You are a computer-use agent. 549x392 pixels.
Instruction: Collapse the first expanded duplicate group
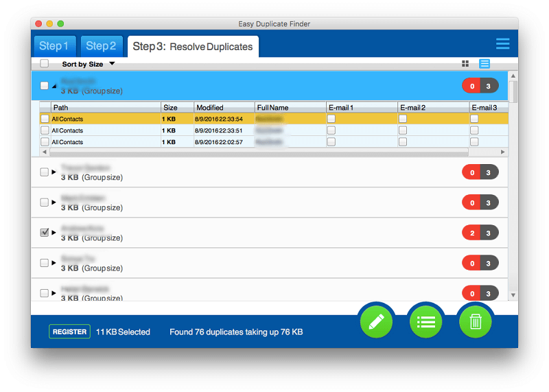54,86
